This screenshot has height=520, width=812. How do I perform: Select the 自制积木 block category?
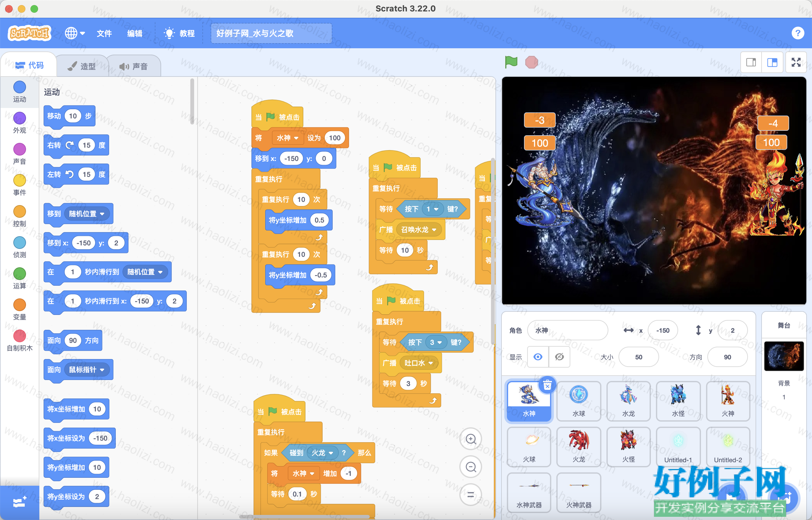[x=20, y=340]
